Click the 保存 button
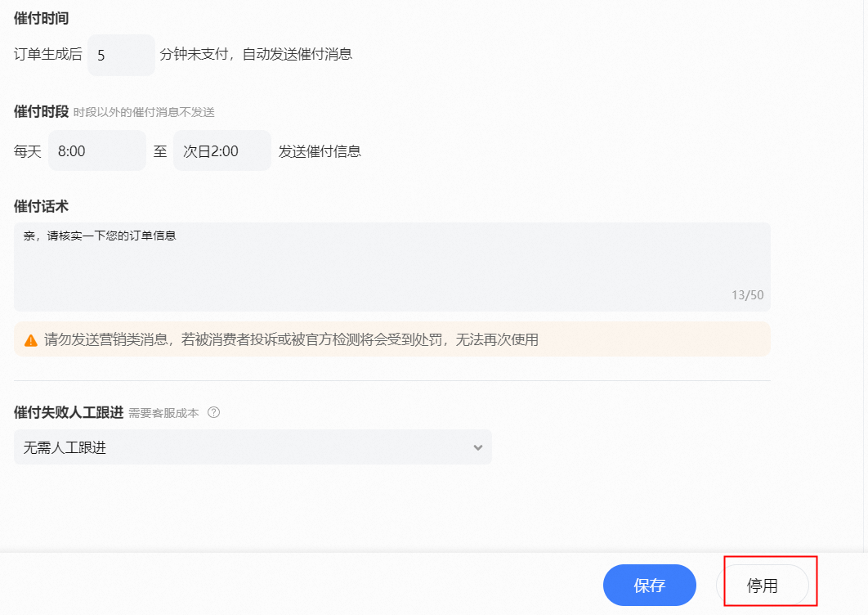 click(649, 585)
